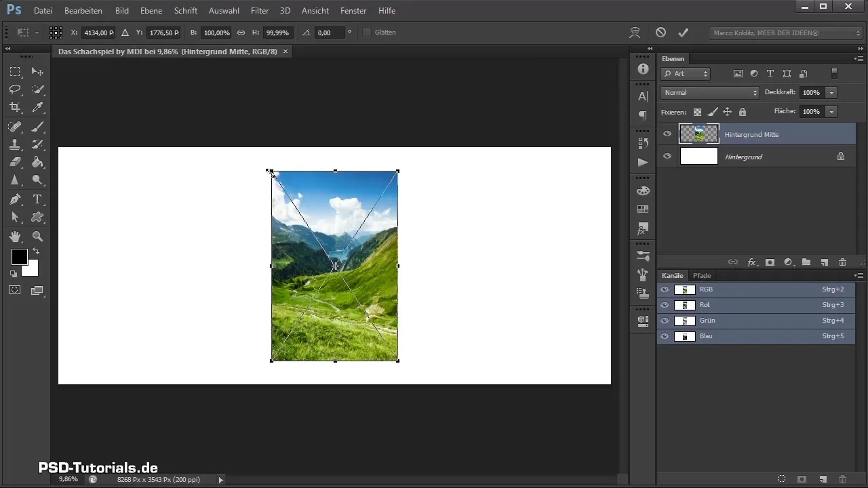Screen dimensions: 868x488
Task: Select the Brush tool
Action: pyautogui.click(x=37, y=127)
